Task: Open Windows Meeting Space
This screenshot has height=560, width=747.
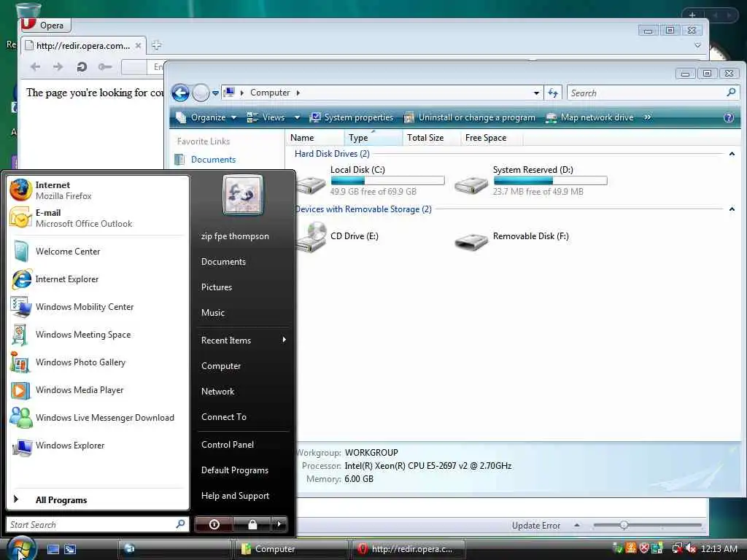Action: tap(98, 334)
